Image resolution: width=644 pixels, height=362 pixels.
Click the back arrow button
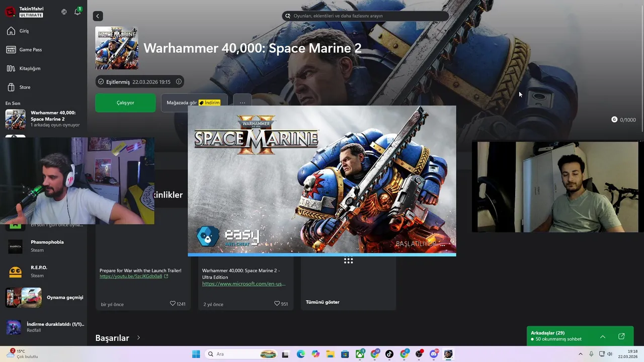98,16
